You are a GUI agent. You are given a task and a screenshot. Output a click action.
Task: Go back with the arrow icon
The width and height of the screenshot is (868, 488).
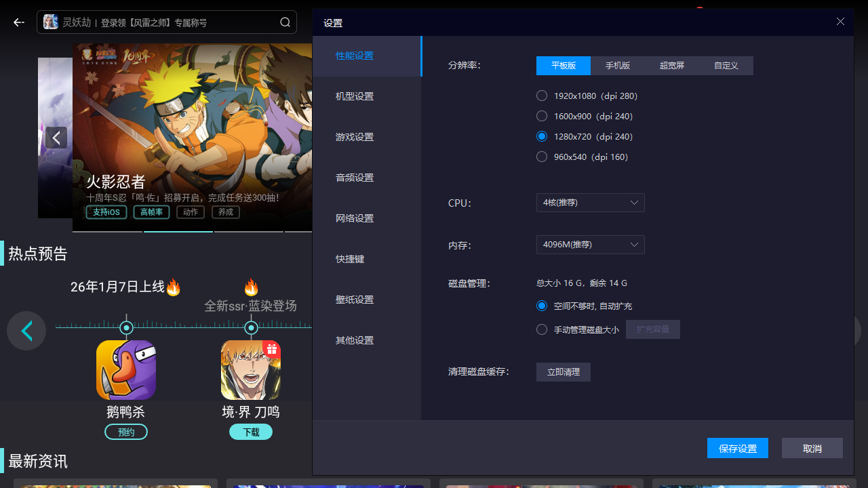click(x=19, y=22)
